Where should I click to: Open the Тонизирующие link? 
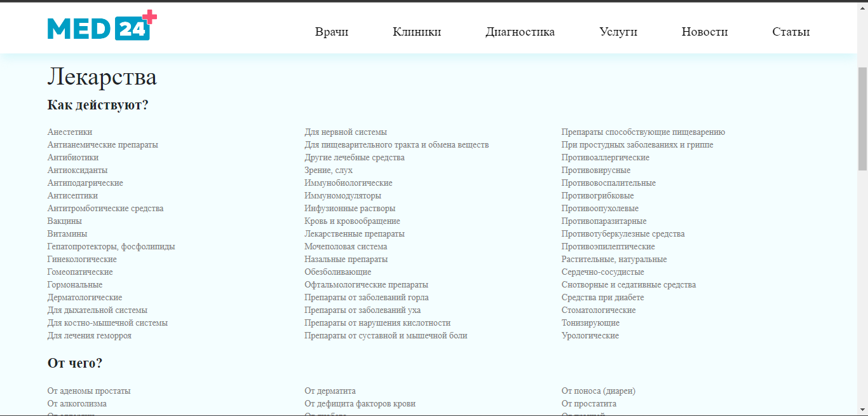590,323
